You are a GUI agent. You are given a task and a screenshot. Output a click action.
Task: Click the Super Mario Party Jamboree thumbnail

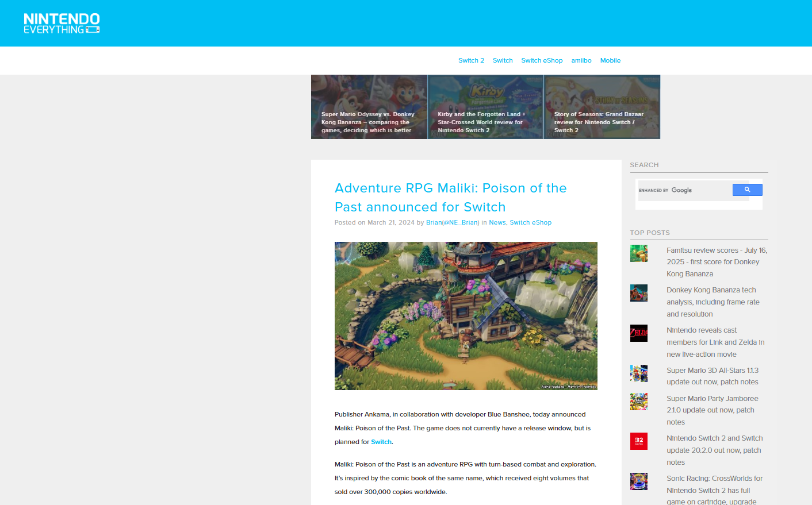[x=638, y=402]
